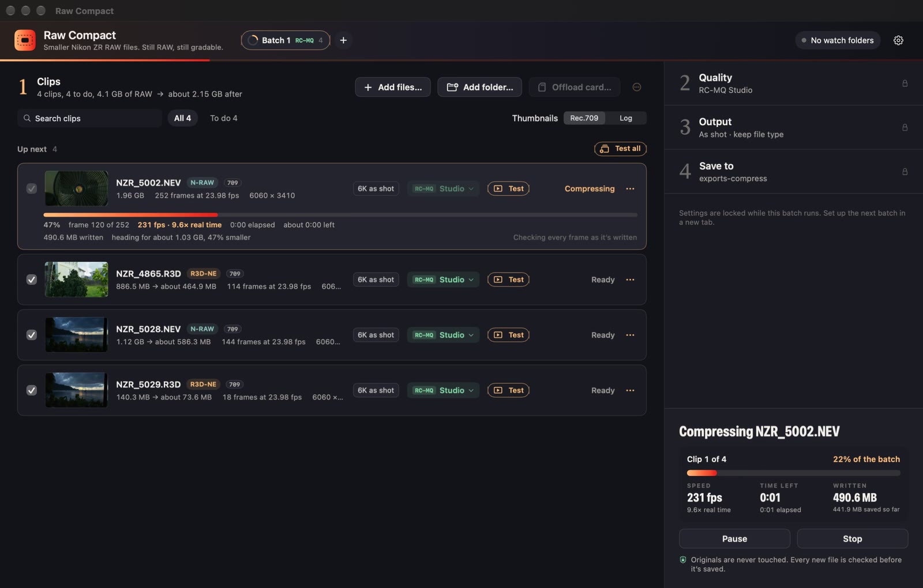The height and width of the screenshot is (588, 923).
Task: Test the NZR_4865.R3D clip
Action: [508, 280]
